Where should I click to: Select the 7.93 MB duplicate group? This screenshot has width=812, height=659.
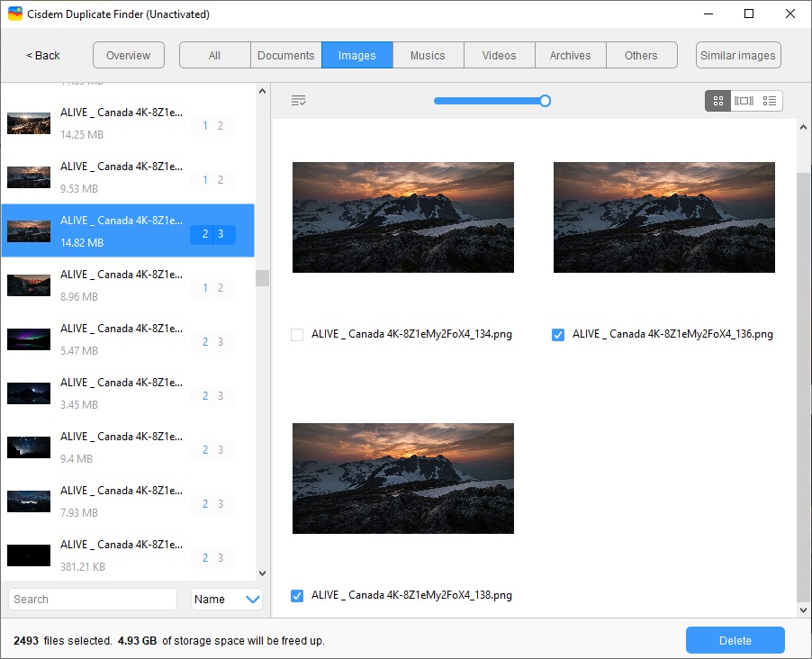pos(128,501)
